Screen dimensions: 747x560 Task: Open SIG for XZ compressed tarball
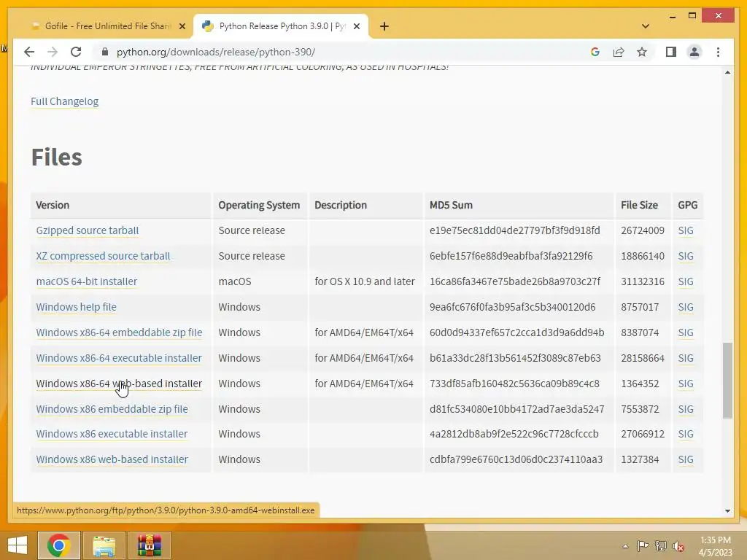pyautogui.click(x=686, y=256)
